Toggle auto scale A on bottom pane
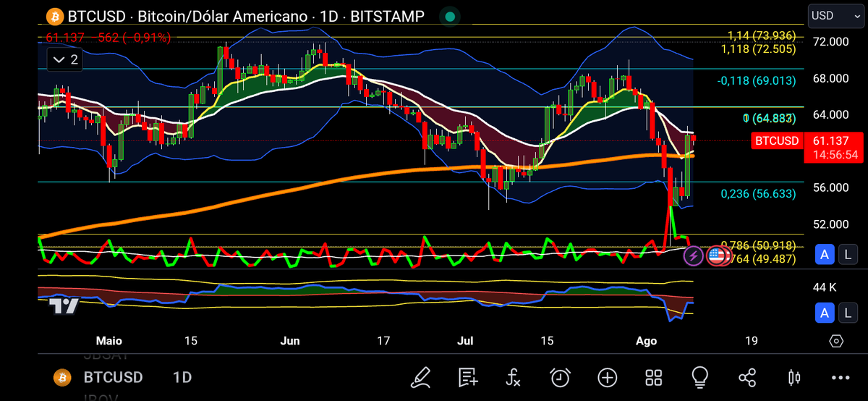Image resolution: width=868 pixels, height=401 pixels. click(x=824, y=313)
